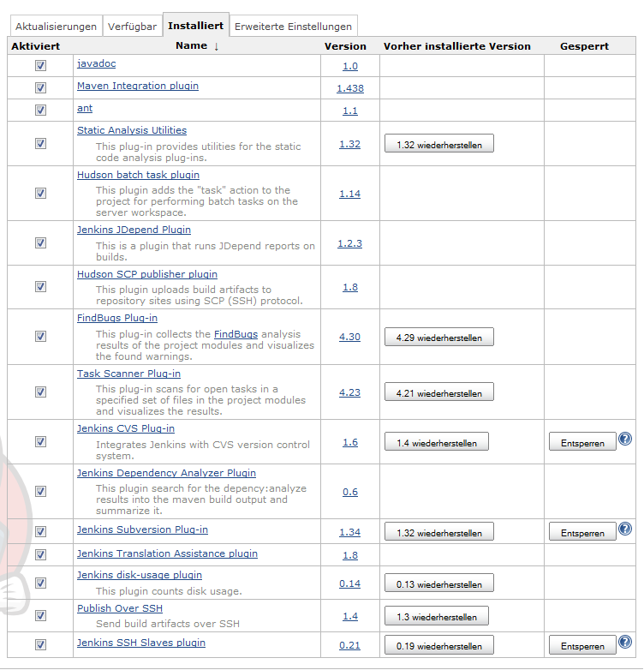
Task: Toggle the FindBugs Plug-in activation checkbox
Action: click(x=40, y=337)
